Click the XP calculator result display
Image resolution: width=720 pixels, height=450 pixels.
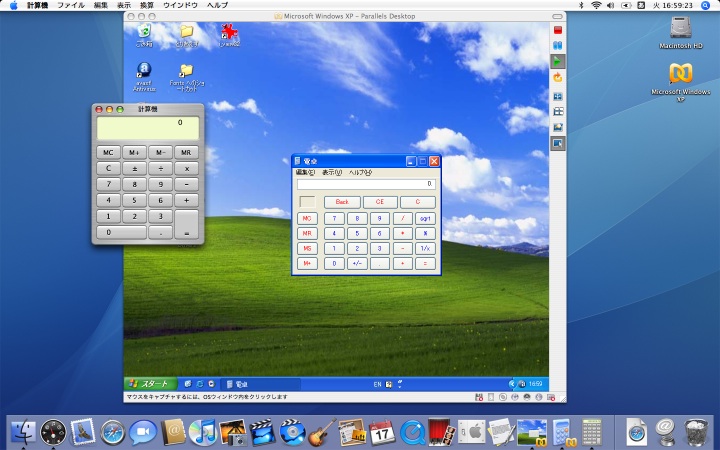pos(366,184)
